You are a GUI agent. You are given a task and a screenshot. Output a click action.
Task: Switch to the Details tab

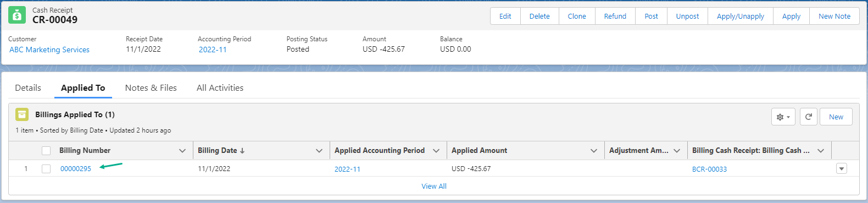pos(28,88)
